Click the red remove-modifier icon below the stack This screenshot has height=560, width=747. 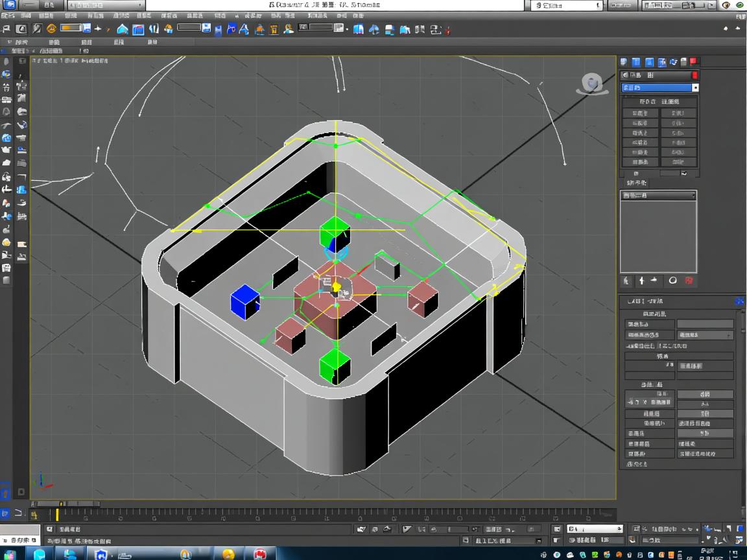(x=689, y=281)
